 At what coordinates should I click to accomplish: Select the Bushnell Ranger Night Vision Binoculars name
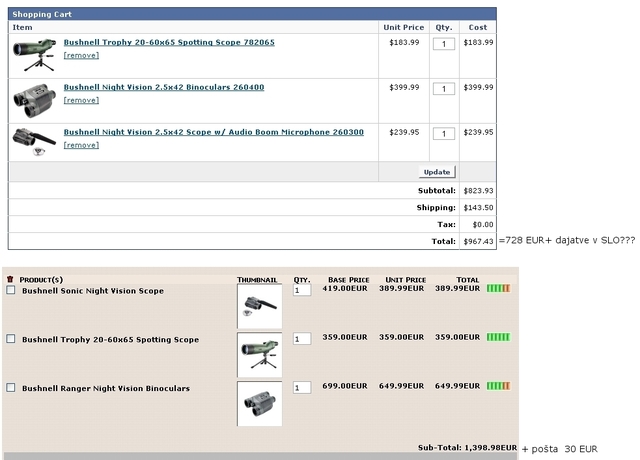(106, 388)
